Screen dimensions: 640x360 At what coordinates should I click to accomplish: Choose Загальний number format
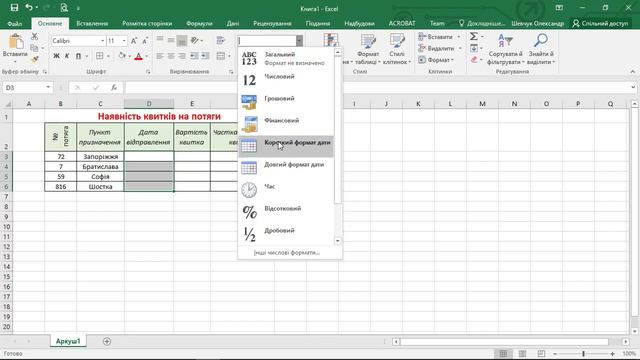(x=286, y=58)
